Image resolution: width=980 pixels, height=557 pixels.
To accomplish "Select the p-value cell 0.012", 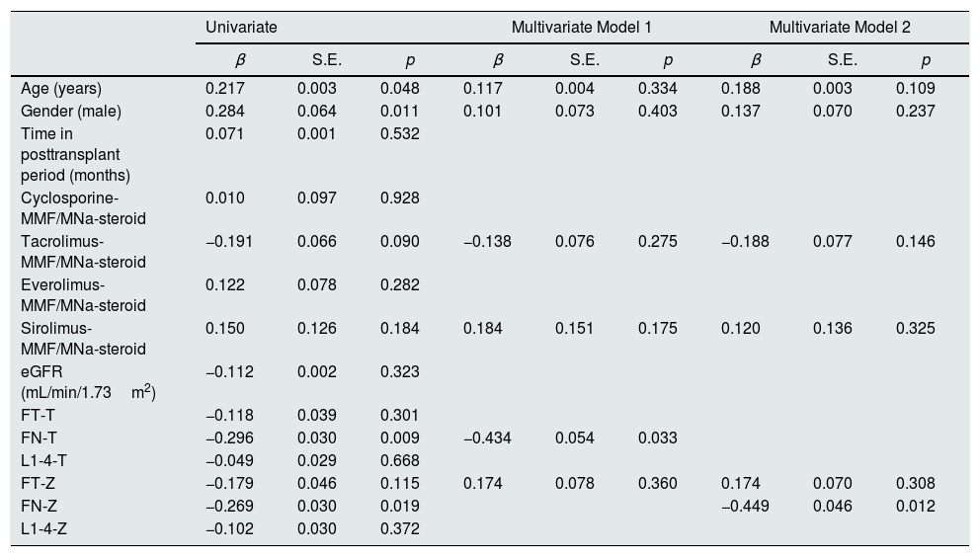I will [x=916, y=506].
